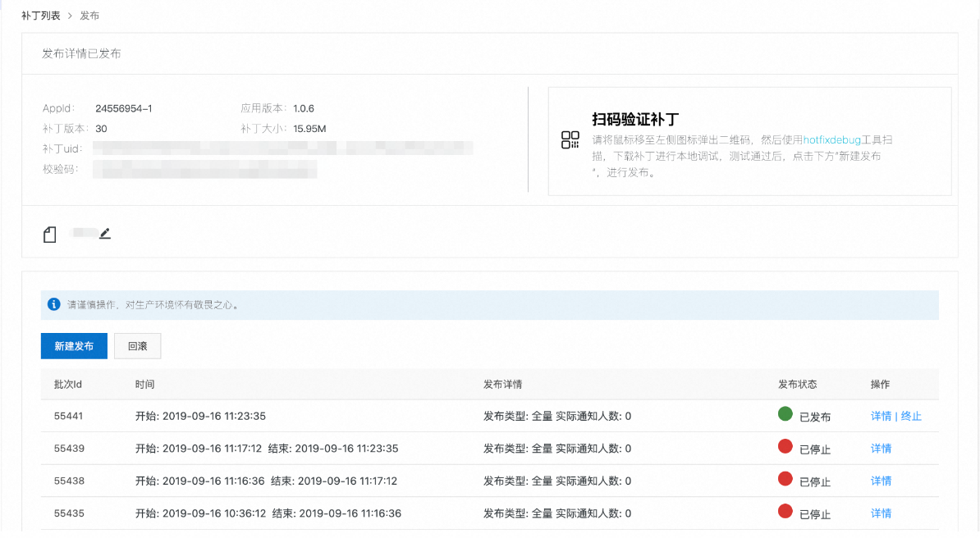Viewport: 980px width, 538px height.
Task: Click 补丁大小 value 15.95M
Action: [309, 129]
